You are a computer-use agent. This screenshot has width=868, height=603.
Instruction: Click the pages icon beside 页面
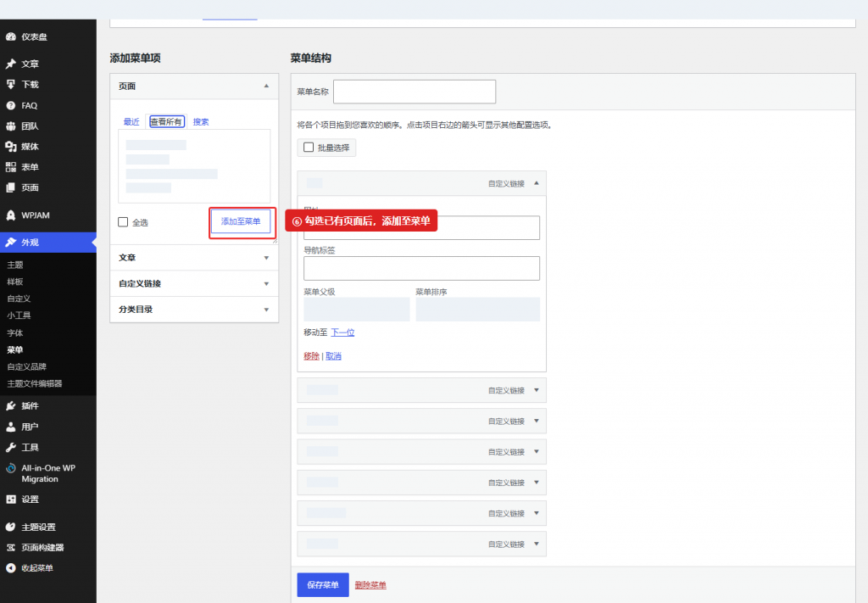click(x=10, y=187)
